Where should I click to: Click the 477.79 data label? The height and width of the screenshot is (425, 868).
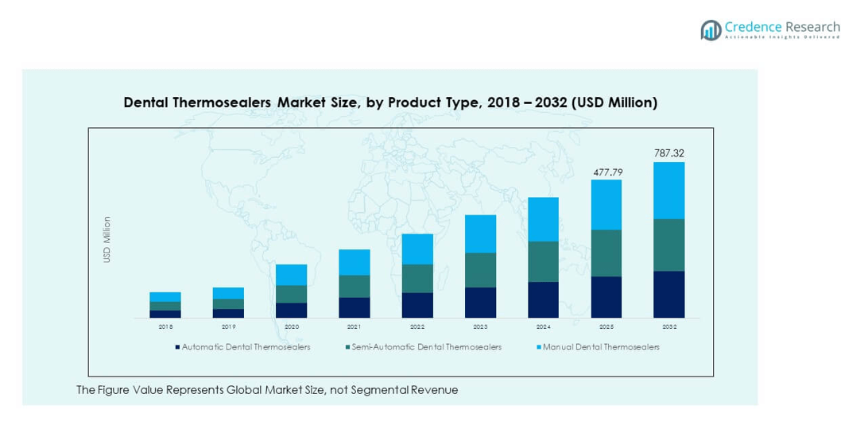tap(606, 171)
